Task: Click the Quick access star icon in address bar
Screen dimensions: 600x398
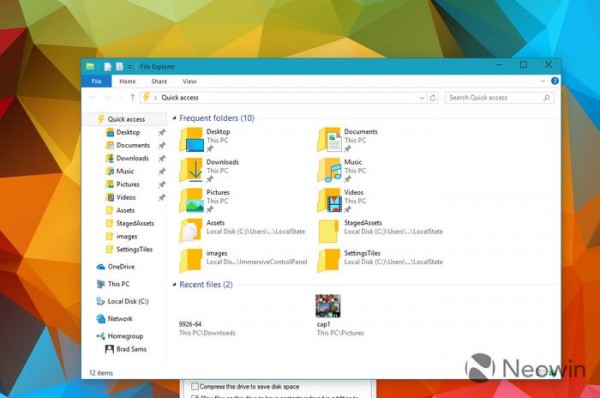Action: (146, 97)
